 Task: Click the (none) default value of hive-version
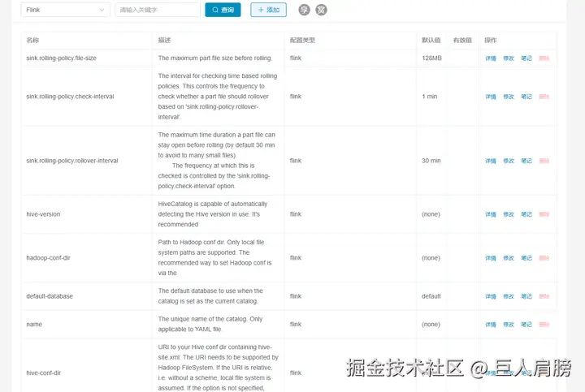click(x=431, y=214)
